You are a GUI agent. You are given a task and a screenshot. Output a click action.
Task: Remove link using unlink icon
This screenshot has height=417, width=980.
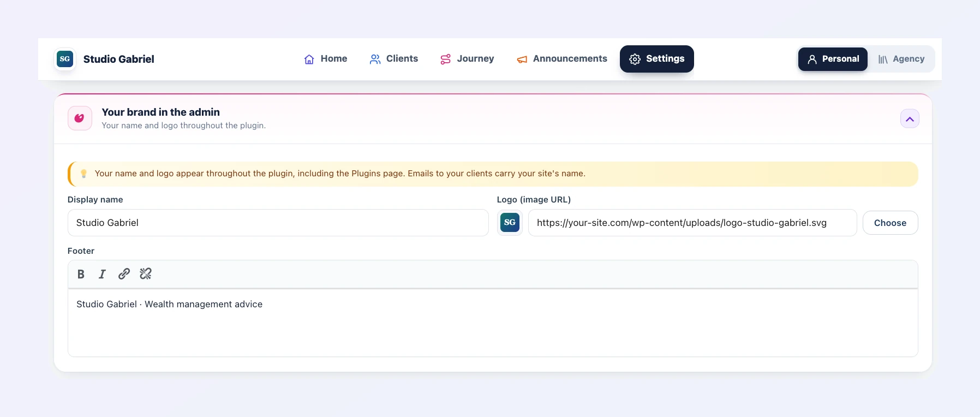pyautogui.click(x=146, y=274)
